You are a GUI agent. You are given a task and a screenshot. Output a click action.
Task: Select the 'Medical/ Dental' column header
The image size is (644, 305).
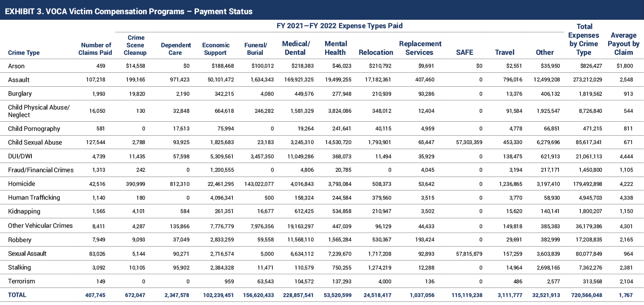tap(296, 48)
